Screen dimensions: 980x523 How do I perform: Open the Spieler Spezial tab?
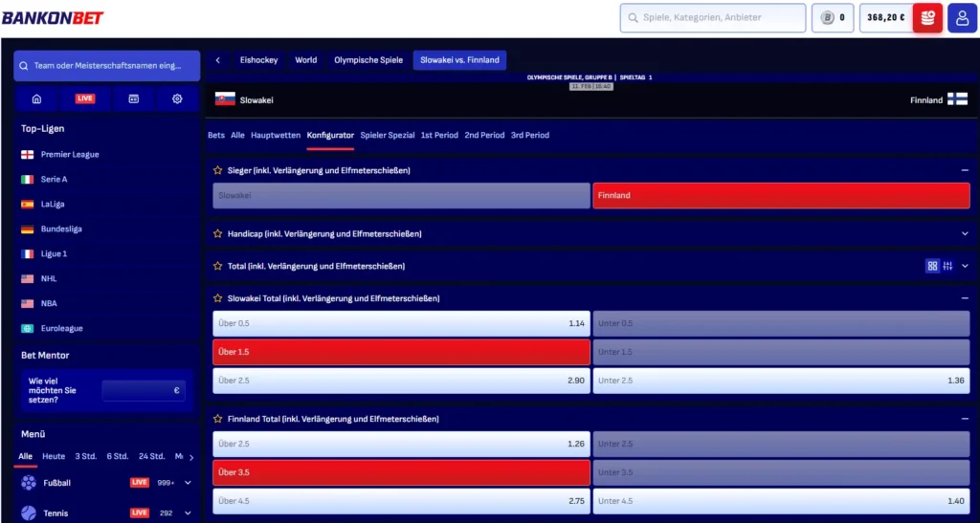point(388,136)
